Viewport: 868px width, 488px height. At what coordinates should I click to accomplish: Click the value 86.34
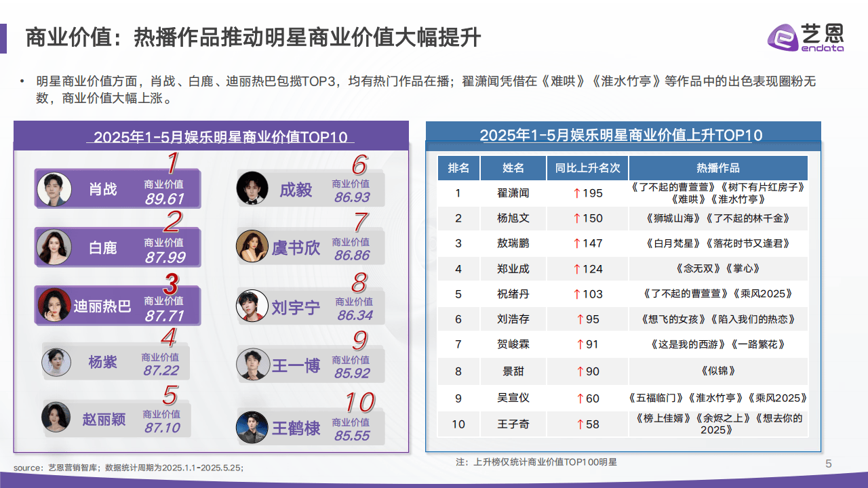tap(355, 315)
